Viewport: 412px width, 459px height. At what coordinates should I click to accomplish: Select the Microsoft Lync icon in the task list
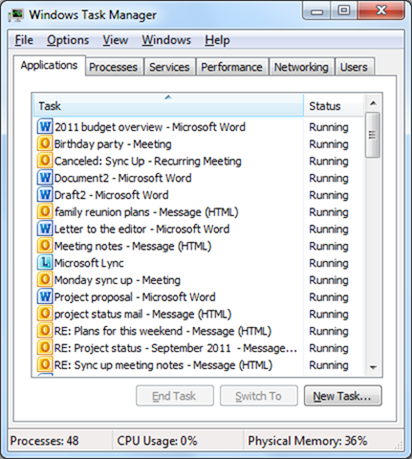pyautogui.click(x=45, y=262)
